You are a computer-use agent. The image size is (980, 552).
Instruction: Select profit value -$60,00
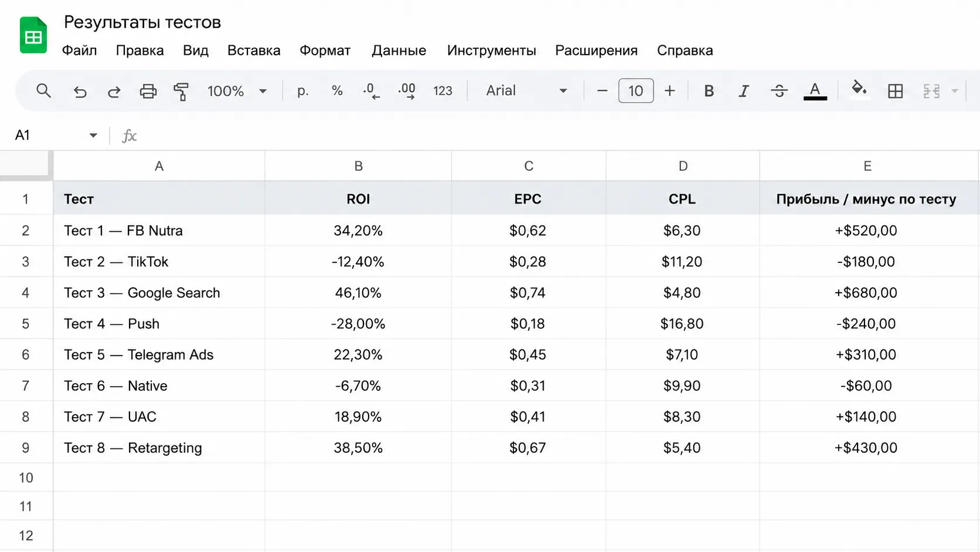(867, 386)
